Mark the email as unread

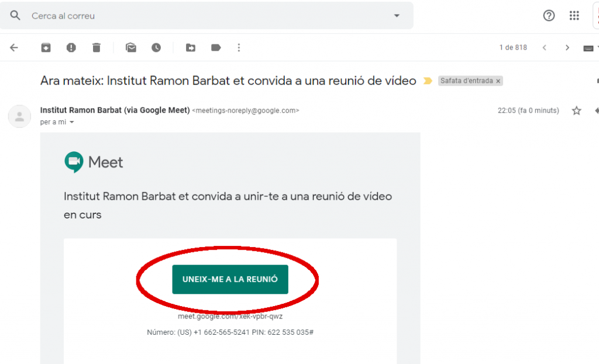(131, 48)
